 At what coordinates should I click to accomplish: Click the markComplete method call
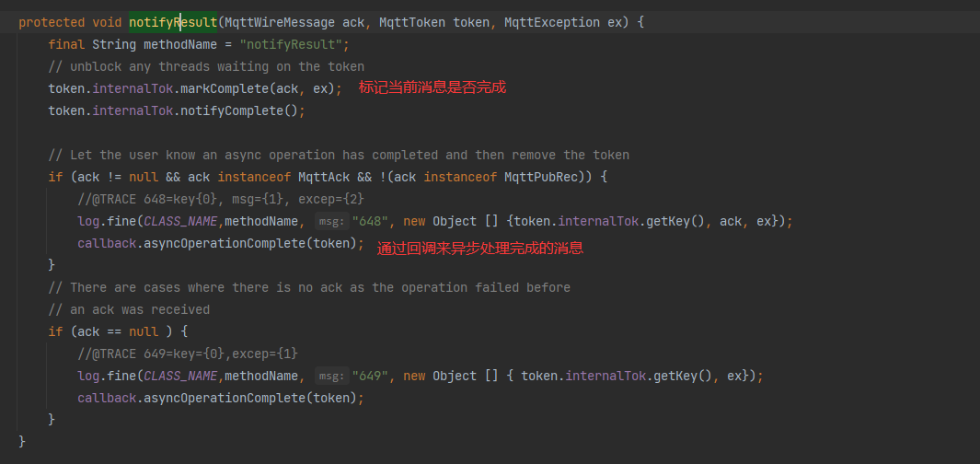(x=225, y=88)
